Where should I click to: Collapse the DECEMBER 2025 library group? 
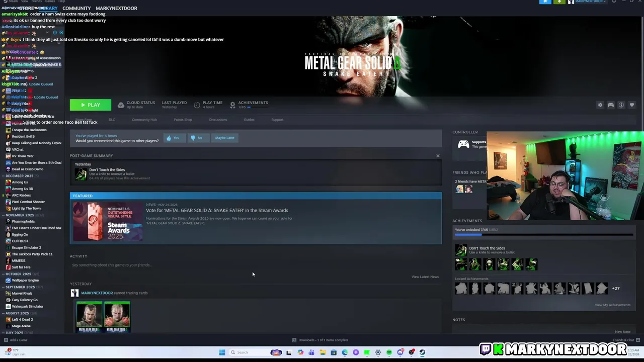[3, 176]
